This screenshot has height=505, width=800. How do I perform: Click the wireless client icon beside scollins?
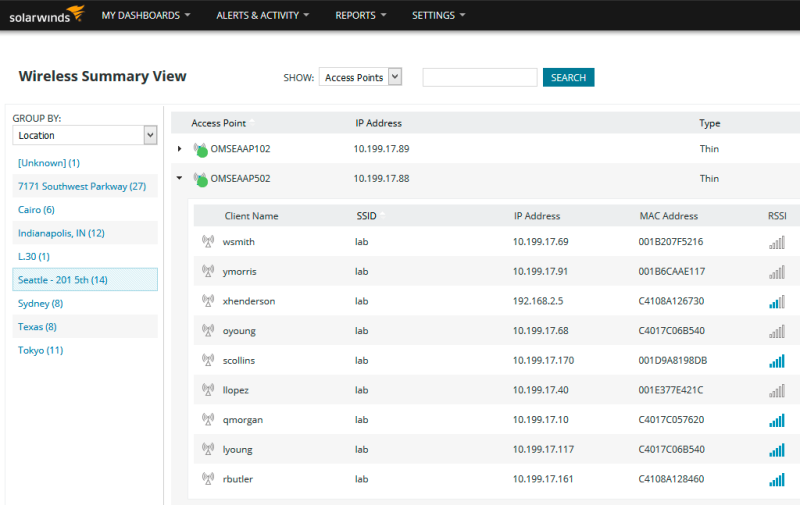pyautogui.click(x=208, y=360)
